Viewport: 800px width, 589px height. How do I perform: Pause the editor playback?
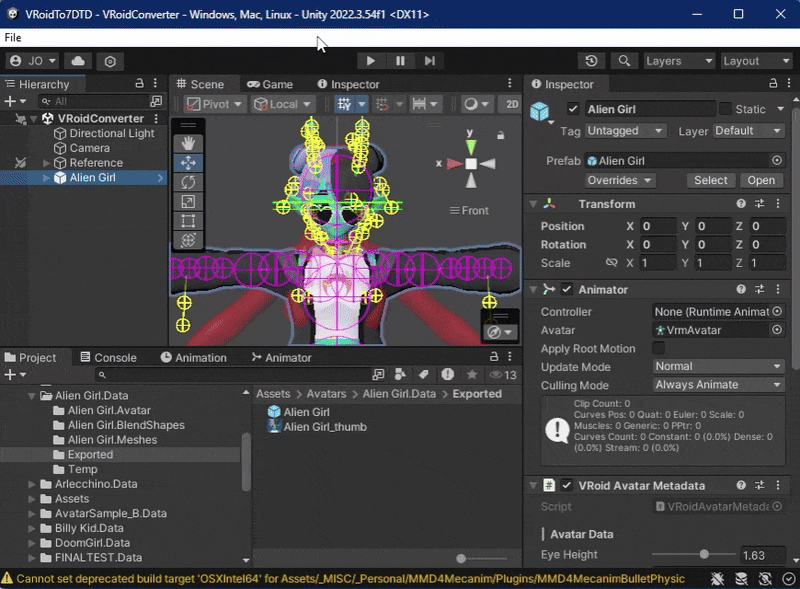[x=400, y=61]
